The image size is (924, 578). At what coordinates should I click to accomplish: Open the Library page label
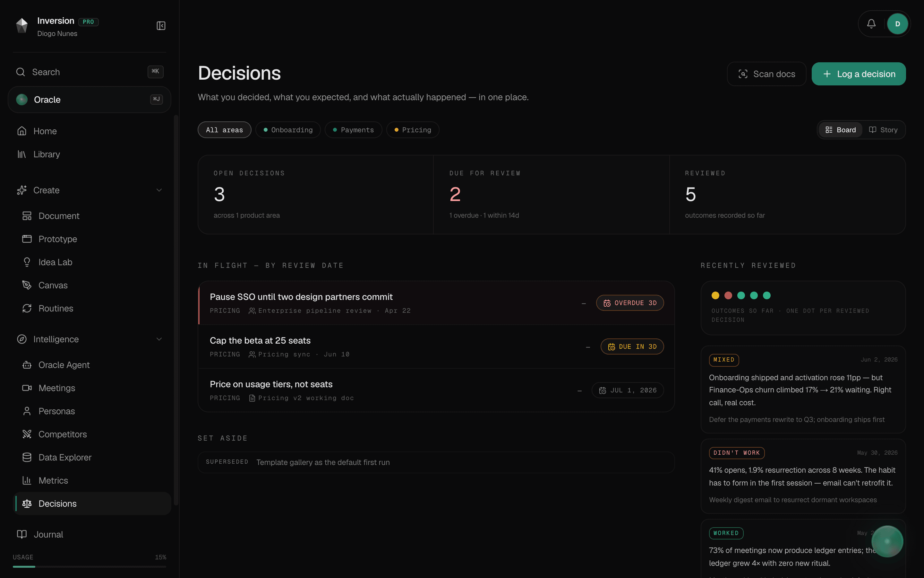47,154
